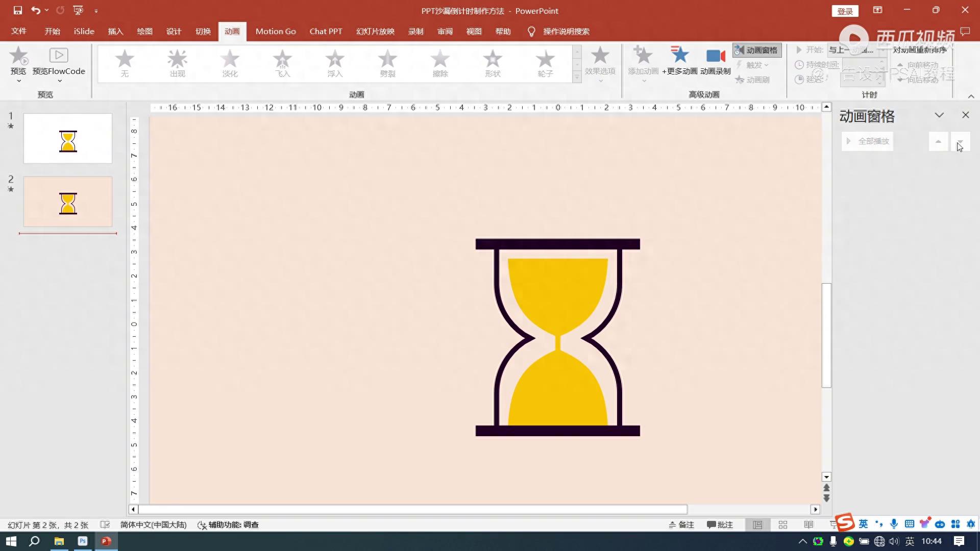The height and width of the screenshot is (551, 980).
Task: Click the Preview star icon
Action: 18,56
